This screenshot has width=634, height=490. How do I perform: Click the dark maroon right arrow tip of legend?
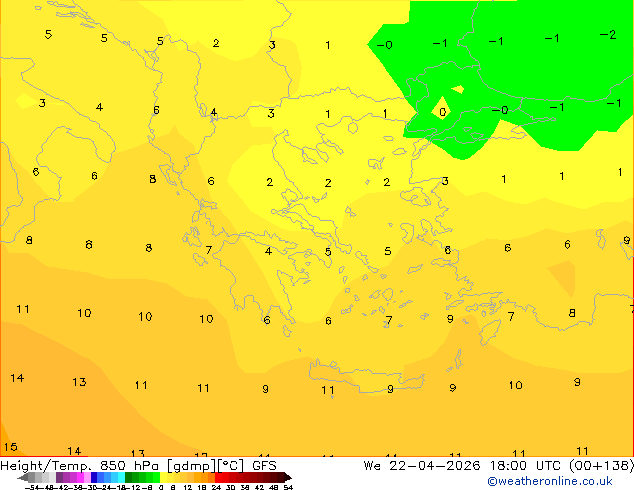pyautogui.click(x=288, y=478)
